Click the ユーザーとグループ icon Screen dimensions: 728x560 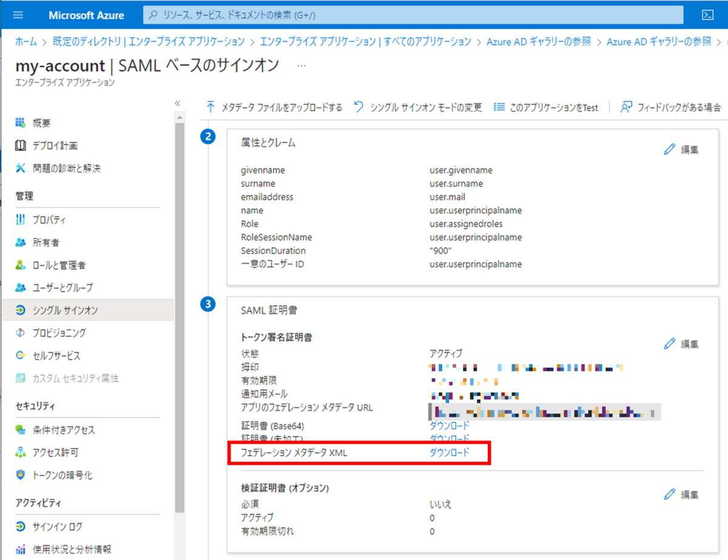pyautogui.click(x=21, y=288)
